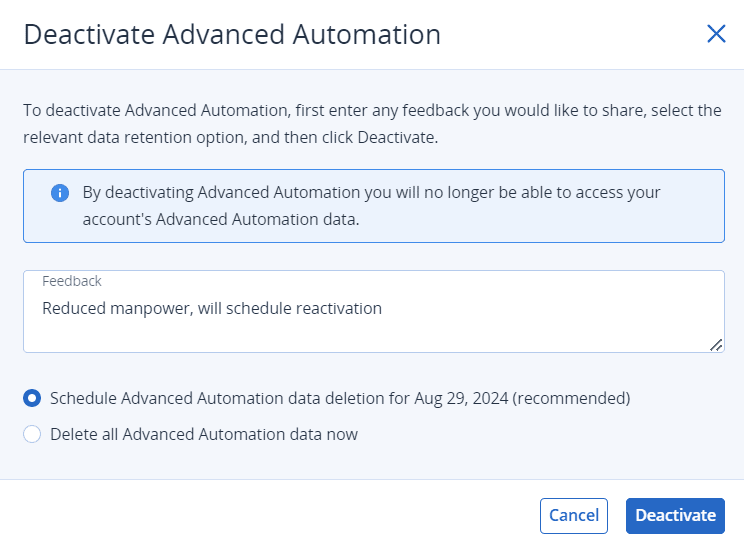The image size is (744, 543).
Task: Click the blue info icon in banner
Action: pyautogui.click(x=60, y=193)
